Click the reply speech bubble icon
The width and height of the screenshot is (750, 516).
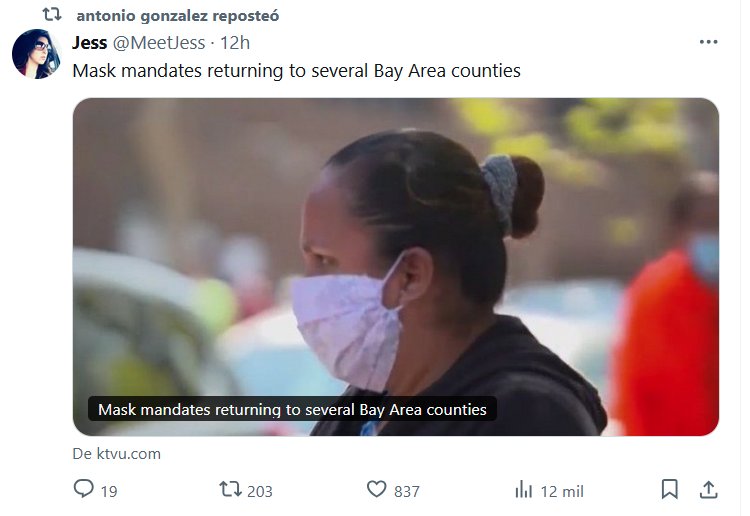(x=84, y=489)
